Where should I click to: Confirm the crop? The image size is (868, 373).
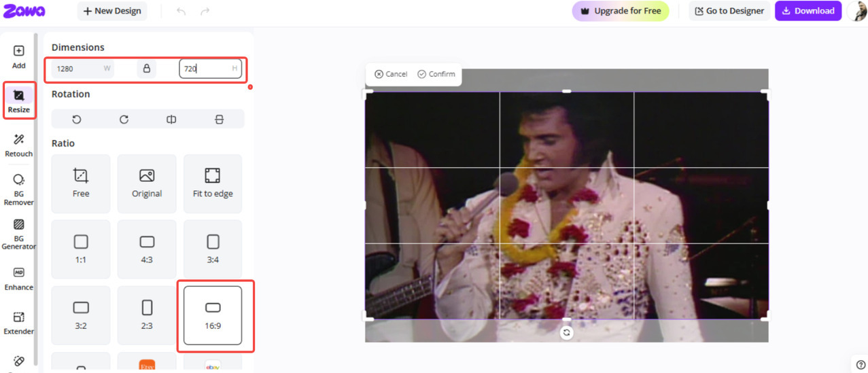(x=436, y=74)
